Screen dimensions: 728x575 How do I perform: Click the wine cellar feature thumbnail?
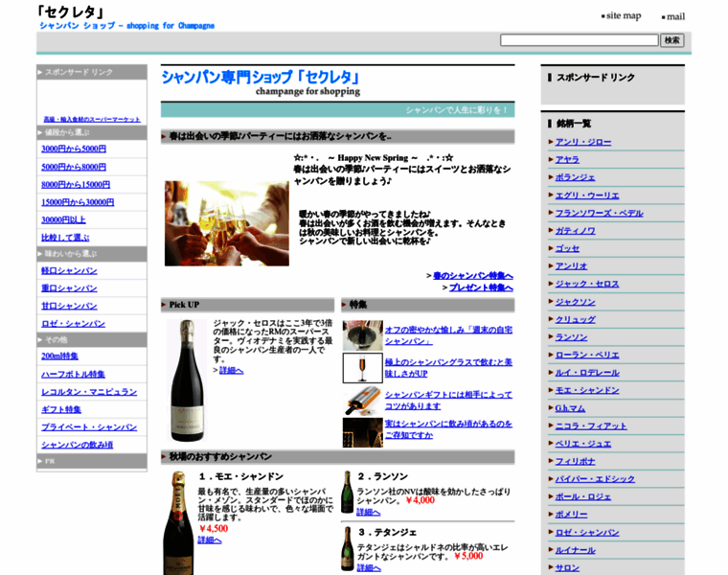[x=363, y=432]
